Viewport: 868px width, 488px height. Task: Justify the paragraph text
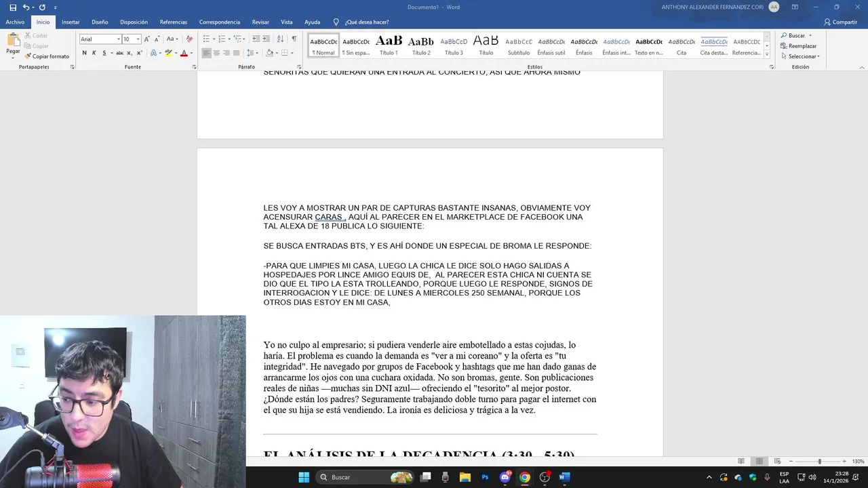point(236,53)
